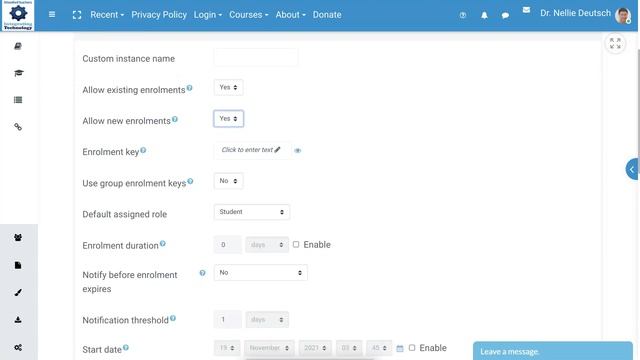Click the book icon in sidebar
This screenshot has width=640, height=360.
(18, 46)
